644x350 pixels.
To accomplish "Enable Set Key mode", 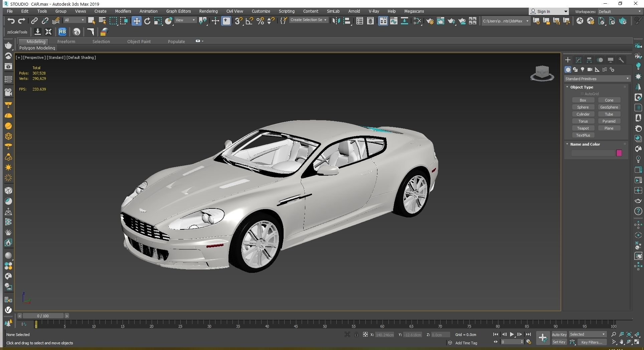I will pyautogui.click(x=559, y=342).
